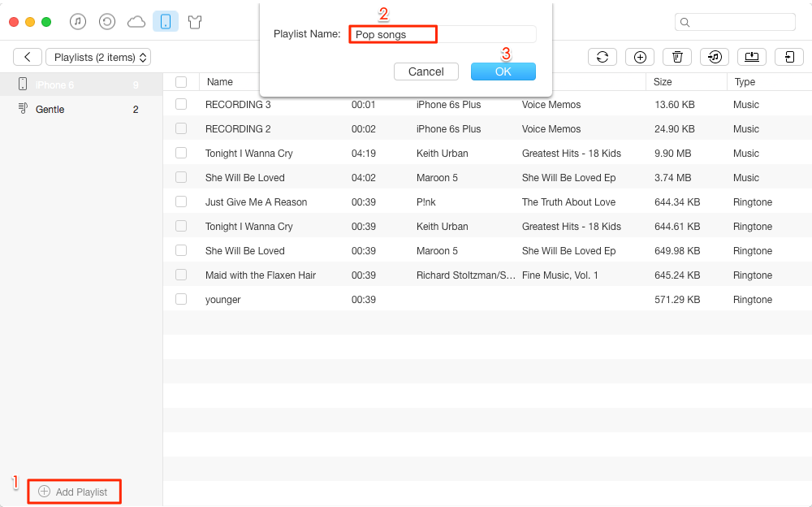Click the Cancel button in dialog
The width and height of the screenshot is (812, 507).
[426, 71]
